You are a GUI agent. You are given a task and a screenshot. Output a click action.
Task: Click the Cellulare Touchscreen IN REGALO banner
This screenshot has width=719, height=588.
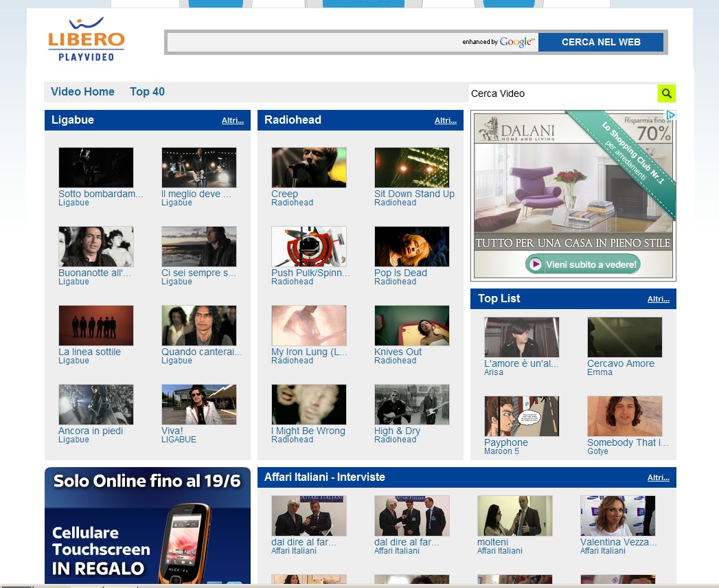148,525
